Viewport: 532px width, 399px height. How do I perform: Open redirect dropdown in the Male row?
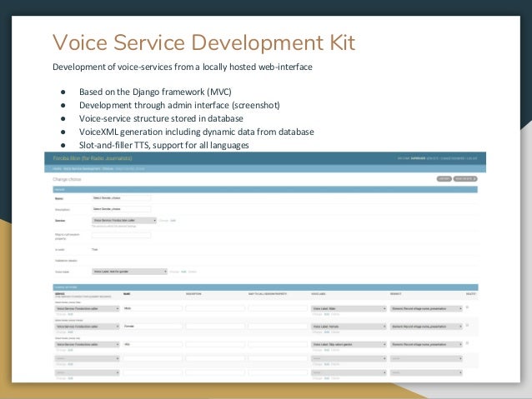tap(424, 308)
